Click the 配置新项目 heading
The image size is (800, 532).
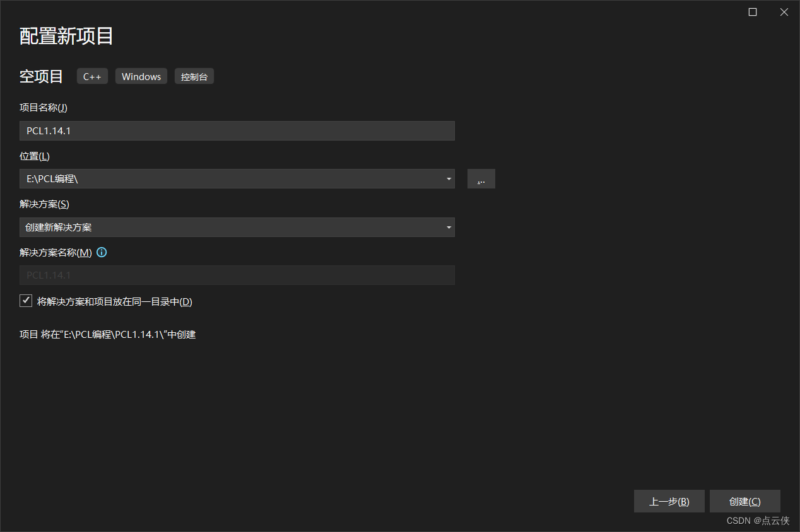click(67, 37)
